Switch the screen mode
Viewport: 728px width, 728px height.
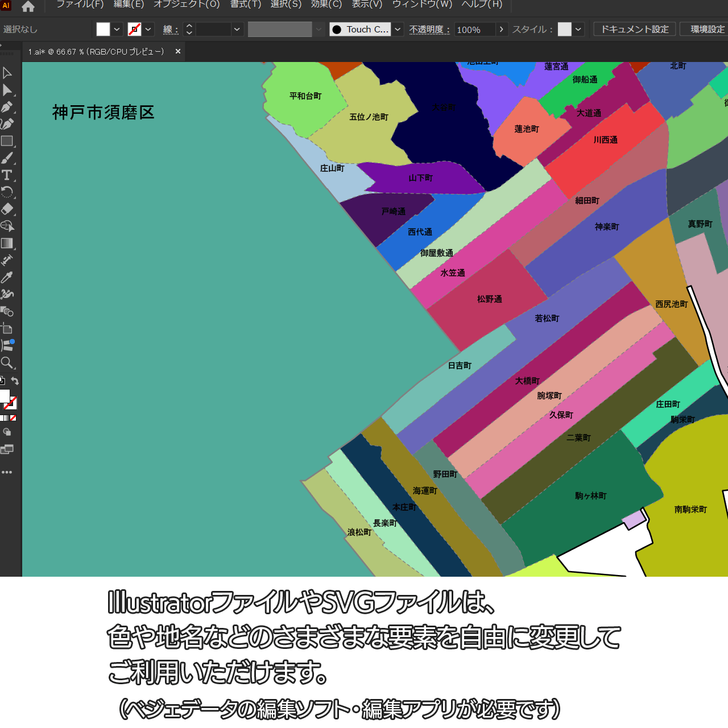pyautogui.click(x=7, y=449)
